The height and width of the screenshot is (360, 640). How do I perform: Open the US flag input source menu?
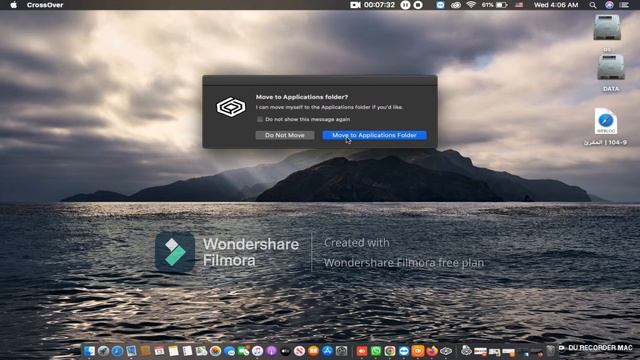pos(519,5)
